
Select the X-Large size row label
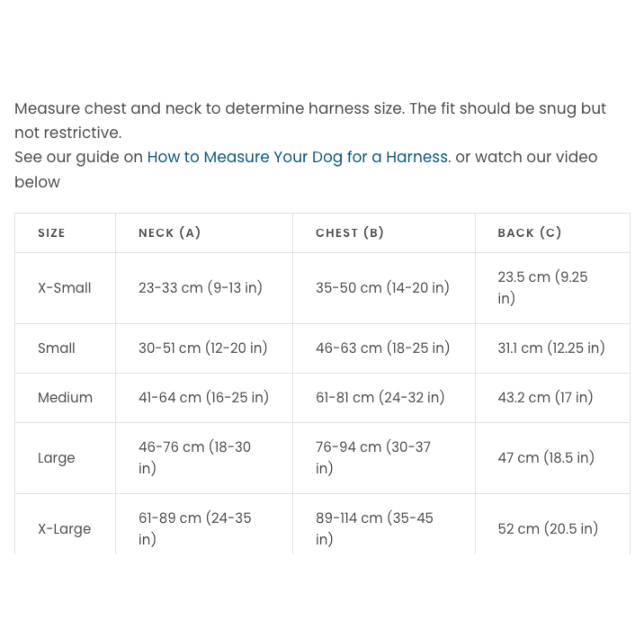coord(64,529)
